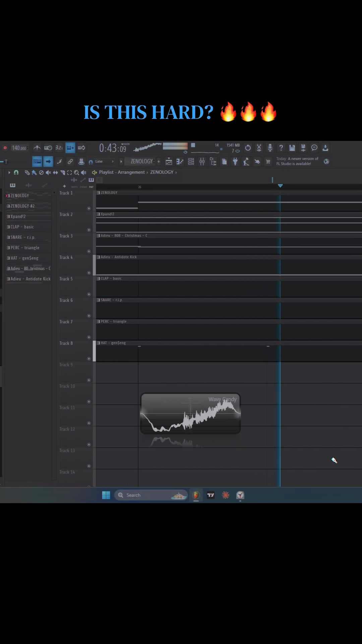Select the playlist Slip arrows tool

(55, 172)
